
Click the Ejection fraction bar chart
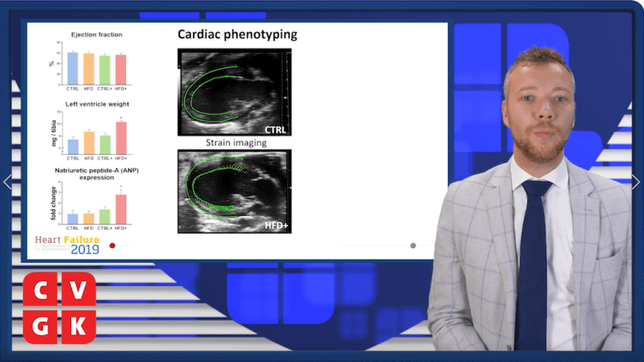tap(96, 63)
